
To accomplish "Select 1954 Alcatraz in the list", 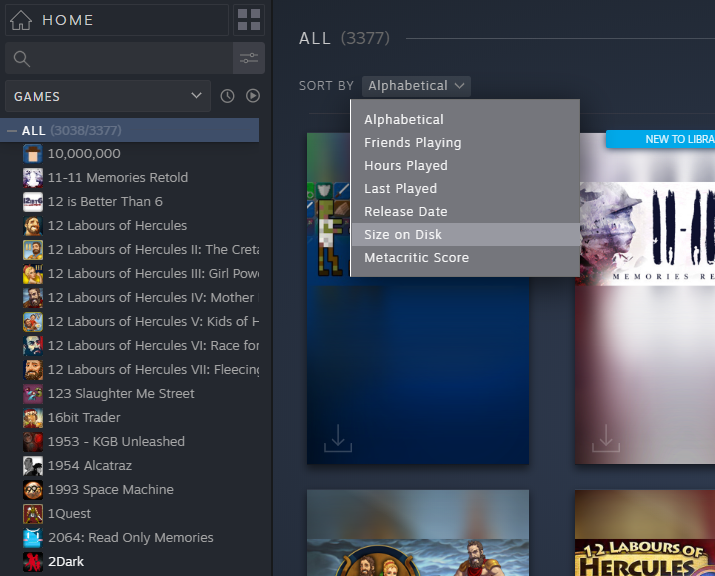I will (141, 466).
